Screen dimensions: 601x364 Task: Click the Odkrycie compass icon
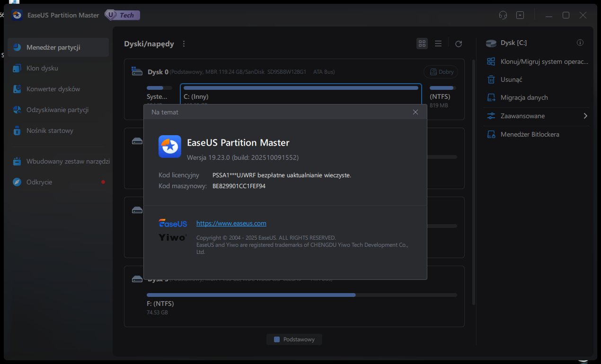(17, 182)
